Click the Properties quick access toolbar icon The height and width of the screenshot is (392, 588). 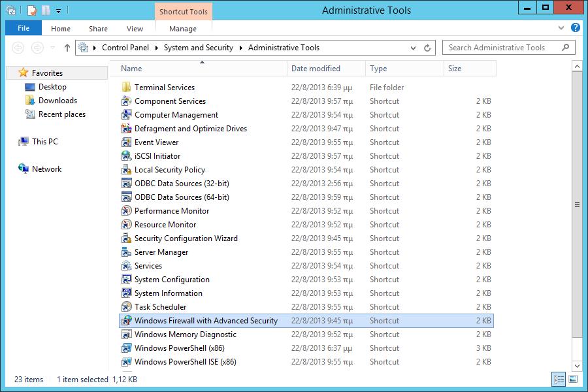32,10
